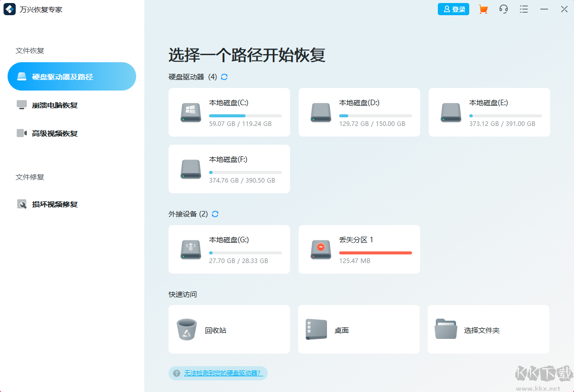Expand options for 丢失分区 1

point(359,249)
